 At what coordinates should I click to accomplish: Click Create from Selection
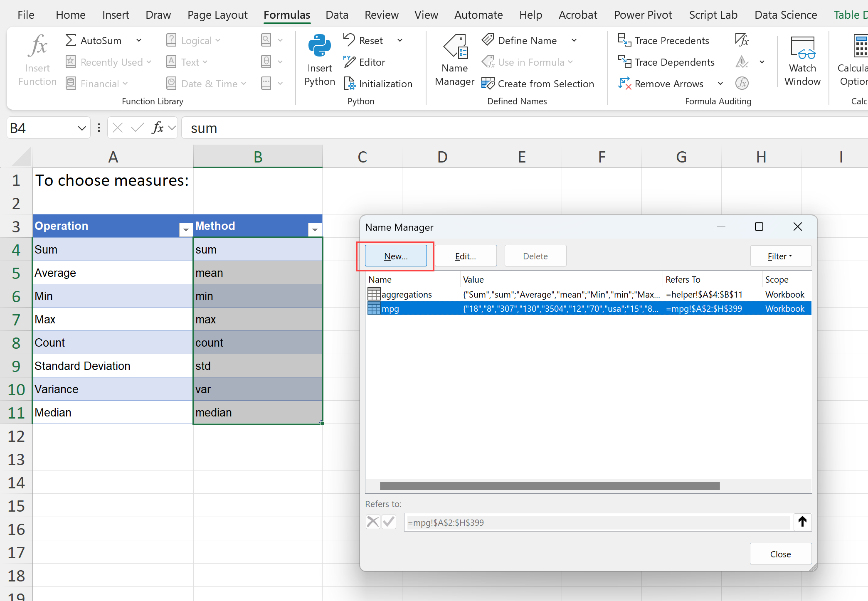click(538, 84)
